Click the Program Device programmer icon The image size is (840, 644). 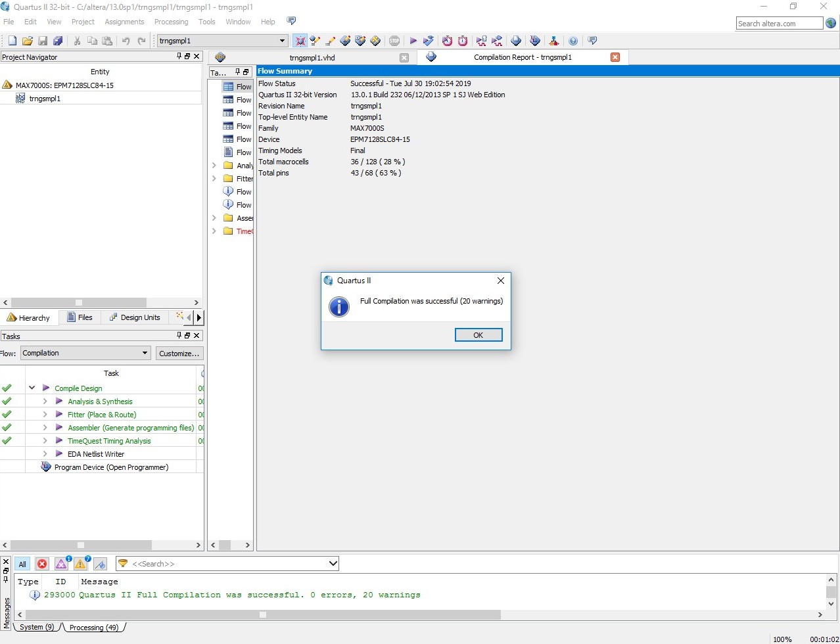(46, 467)
